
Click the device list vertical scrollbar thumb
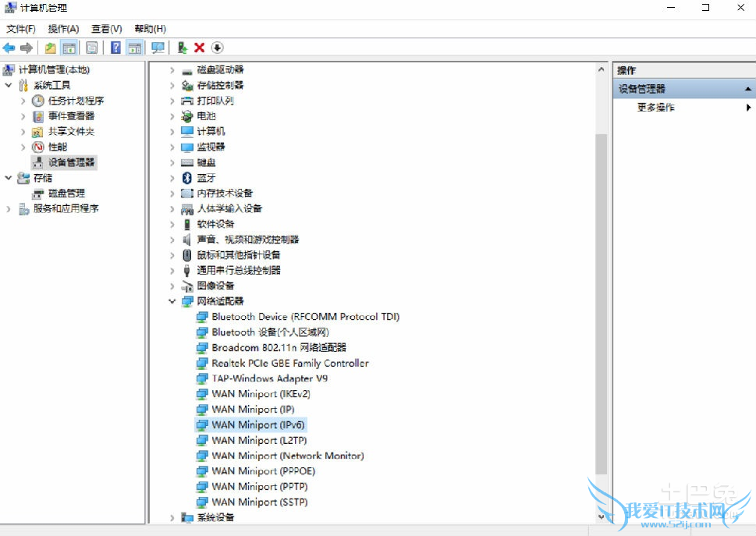(x=601, y=304)
